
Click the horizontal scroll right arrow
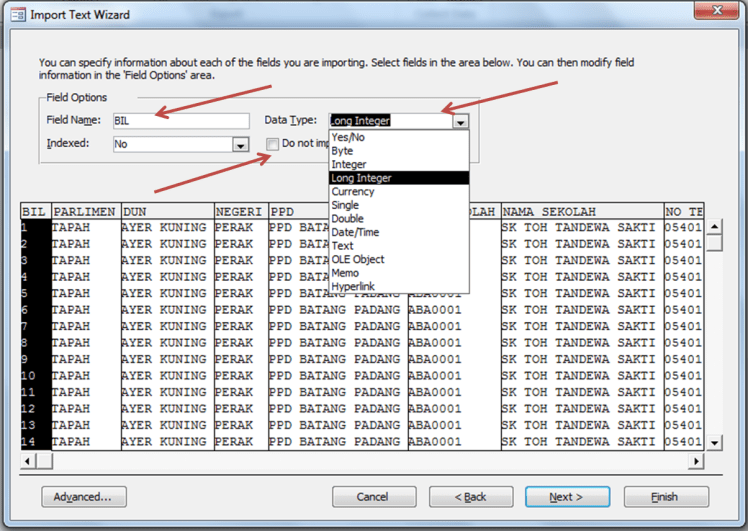click(696, 461)
